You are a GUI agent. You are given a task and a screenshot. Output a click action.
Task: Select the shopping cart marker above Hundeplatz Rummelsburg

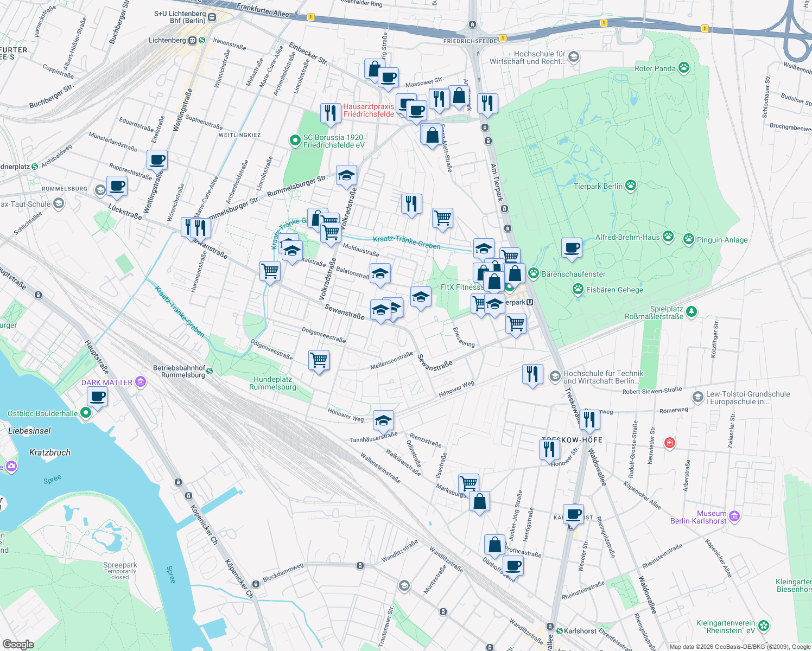pos(319,361)
